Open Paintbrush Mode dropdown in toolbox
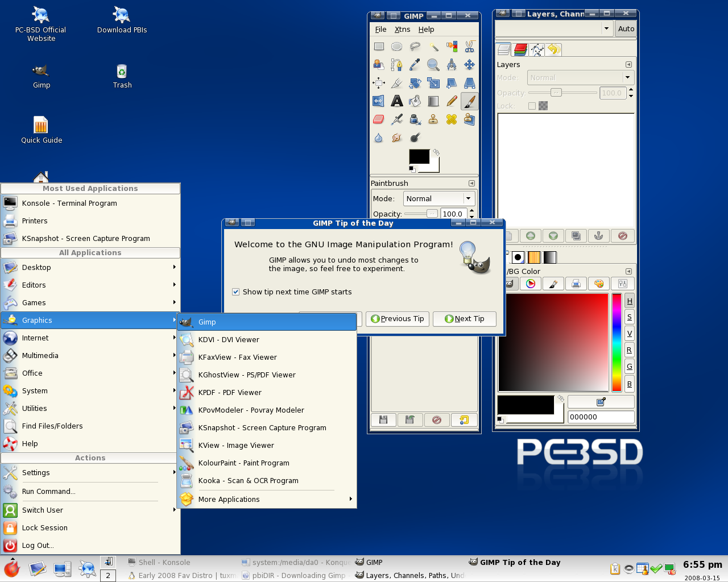 point(439,198)
